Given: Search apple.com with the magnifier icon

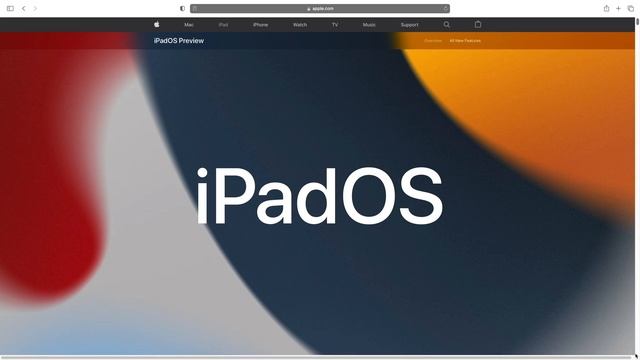Looking at the screenshot, I should coord(447,24).
